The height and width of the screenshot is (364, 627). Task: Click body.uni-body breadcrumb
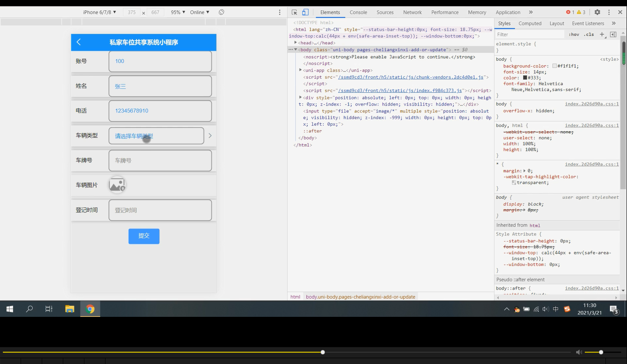coord(361,297)
